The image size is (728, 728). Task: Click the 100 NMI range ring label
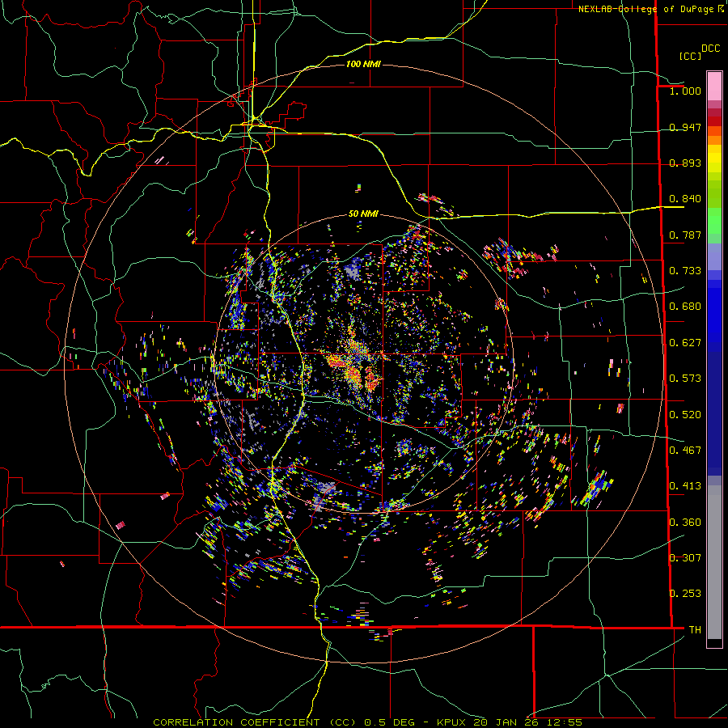click(363, 64)
